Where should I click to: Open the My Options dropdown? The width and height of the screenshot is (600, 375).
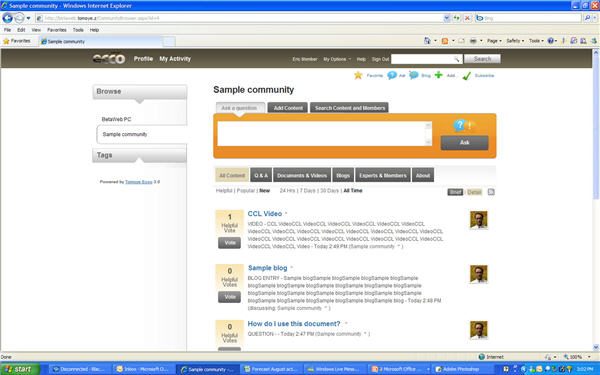coord(337,59)
